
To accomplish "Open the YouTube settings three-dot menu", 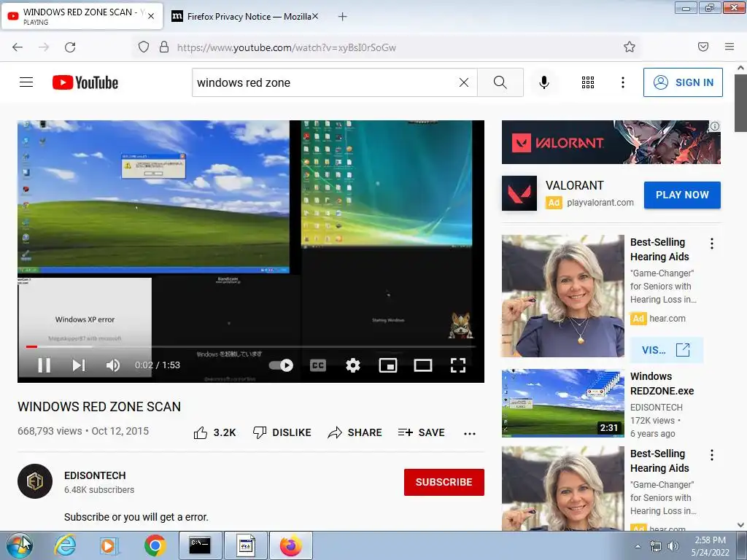I will point(623,82).
